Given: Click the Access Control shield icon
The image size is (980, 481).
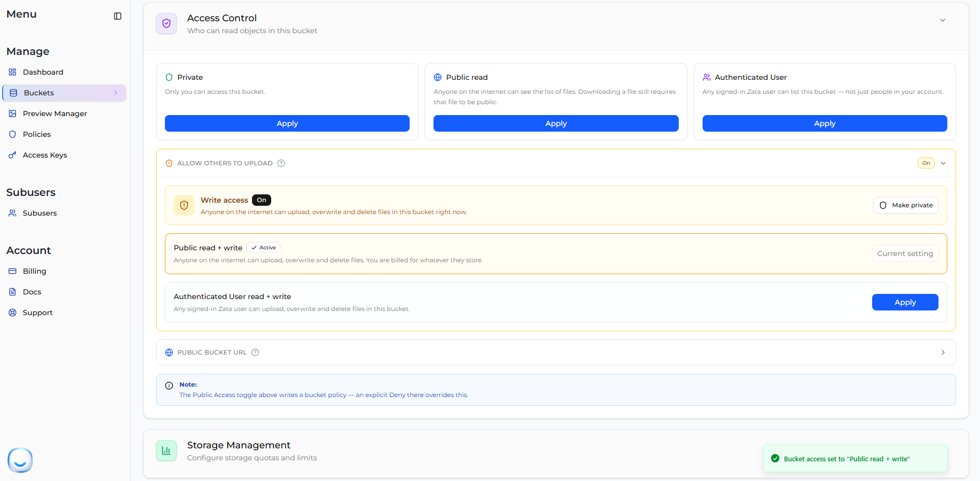Looking at the screenshot, I should pos(166,23).
